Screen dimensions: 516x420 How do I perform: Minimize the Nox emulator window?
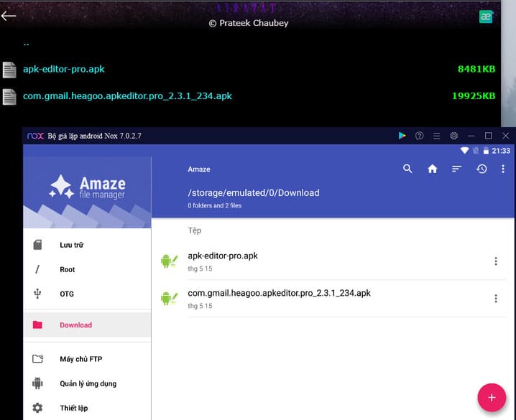tap(471, 136)
